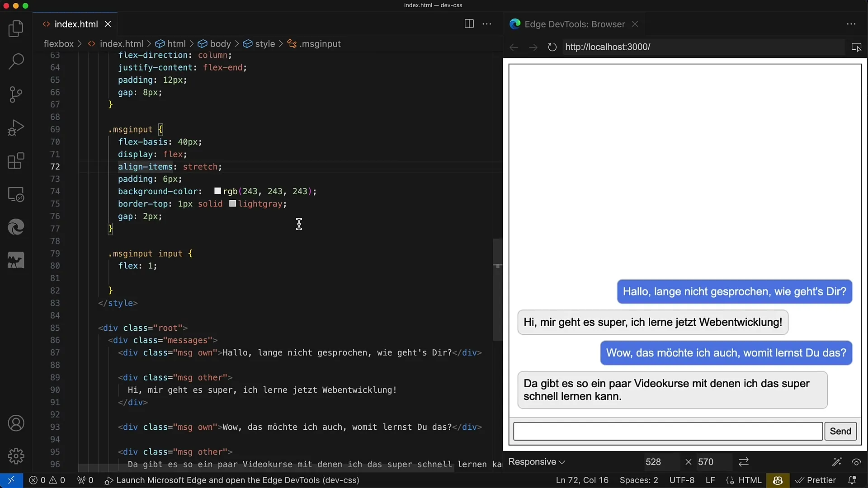The image size is (868, 488).
Task: Click the localhost URL address bar
Action: (703, 47)
